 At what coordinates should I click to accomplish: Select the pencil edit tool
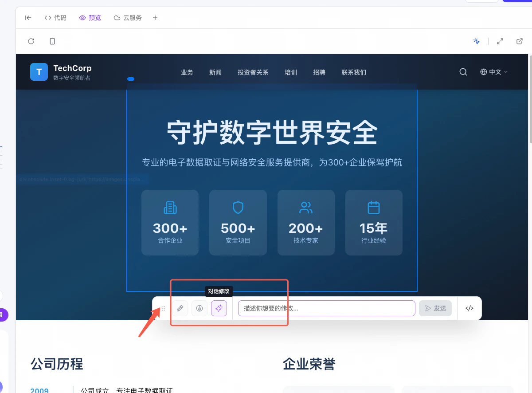pos(180,308)
